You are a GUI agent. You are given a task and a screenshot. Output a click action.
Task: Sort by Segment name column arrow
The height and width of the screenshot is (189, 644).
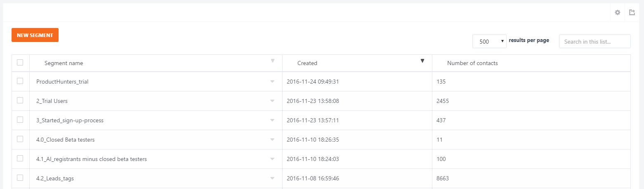click(272, 61)
